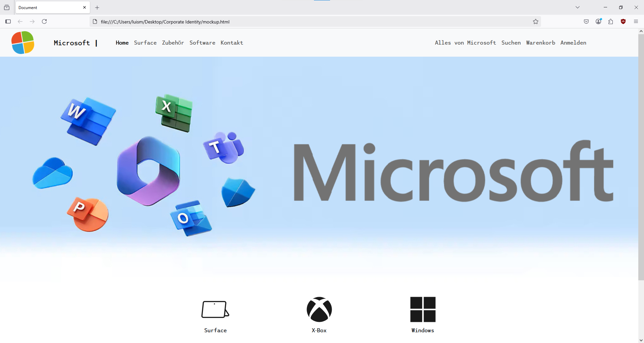Toggle the browser sidebar
The height and width of the screenshot is (343, 644).
pyautogui.click(x=8, y=21)
